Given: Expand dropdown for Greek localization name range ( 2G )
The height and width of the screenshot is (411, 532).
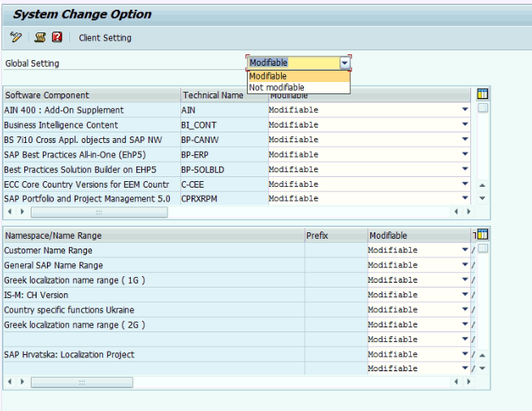Looking at the screenshot, I should click(x=465, y=324).
